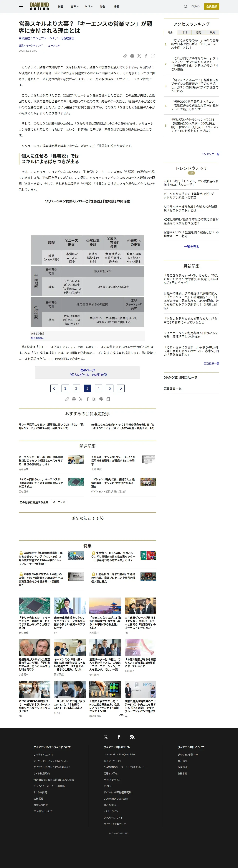Click author 高杉康成 byline under the headline
238x868 pixels.
[47, 38]
